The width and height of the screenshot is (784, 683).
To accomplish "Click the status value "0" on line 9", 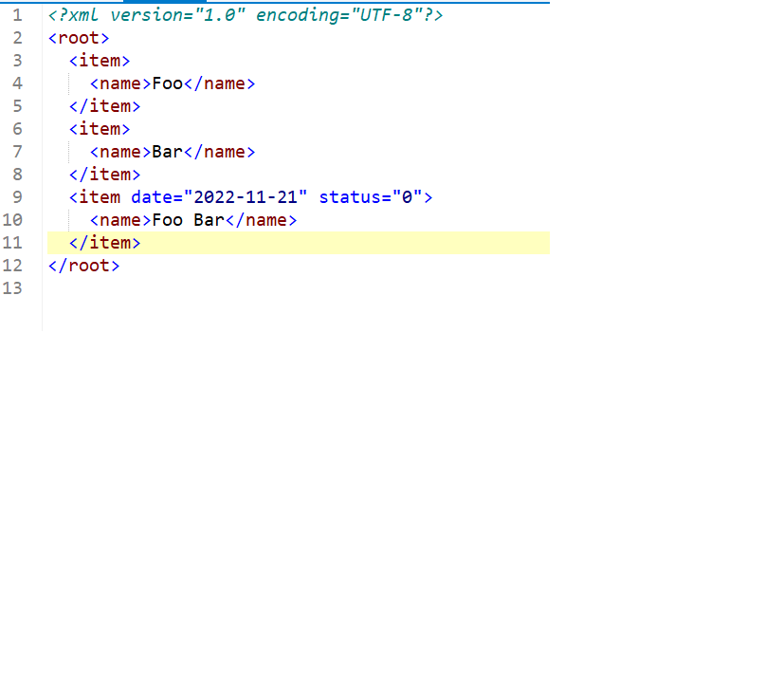I will click(407, 197).
